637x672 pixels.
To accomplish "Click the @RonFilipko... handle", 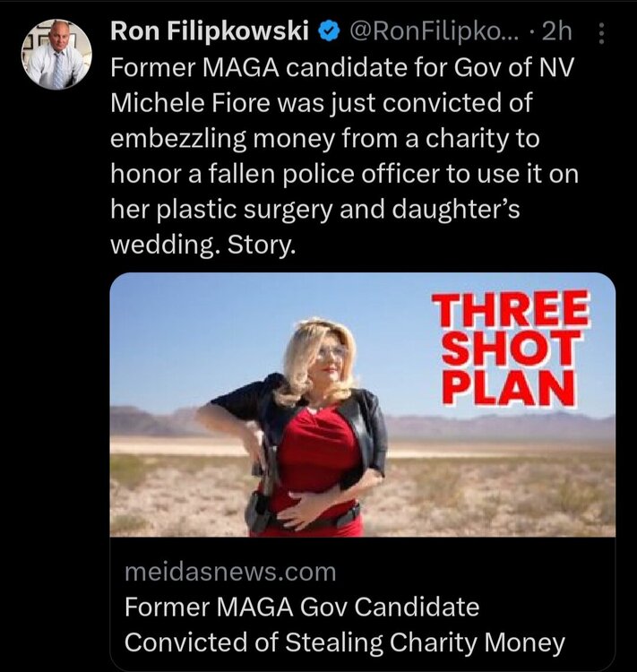I will click(x=435, y=31).
